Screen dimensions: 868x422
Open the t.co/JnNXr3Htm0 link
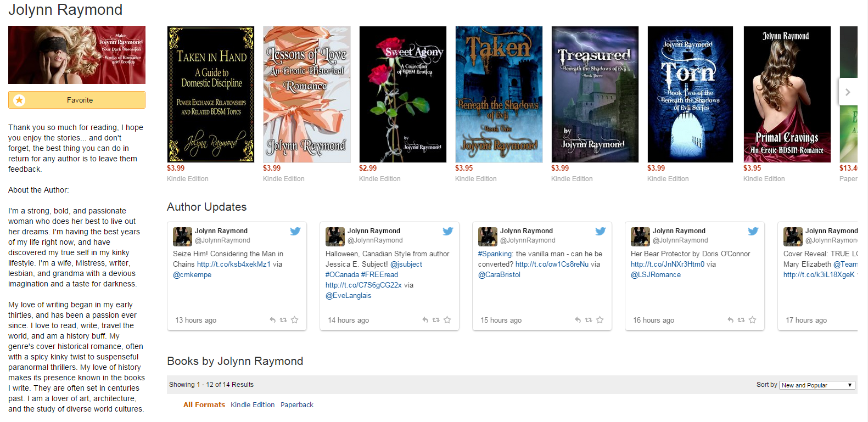[x=668, y=264]
